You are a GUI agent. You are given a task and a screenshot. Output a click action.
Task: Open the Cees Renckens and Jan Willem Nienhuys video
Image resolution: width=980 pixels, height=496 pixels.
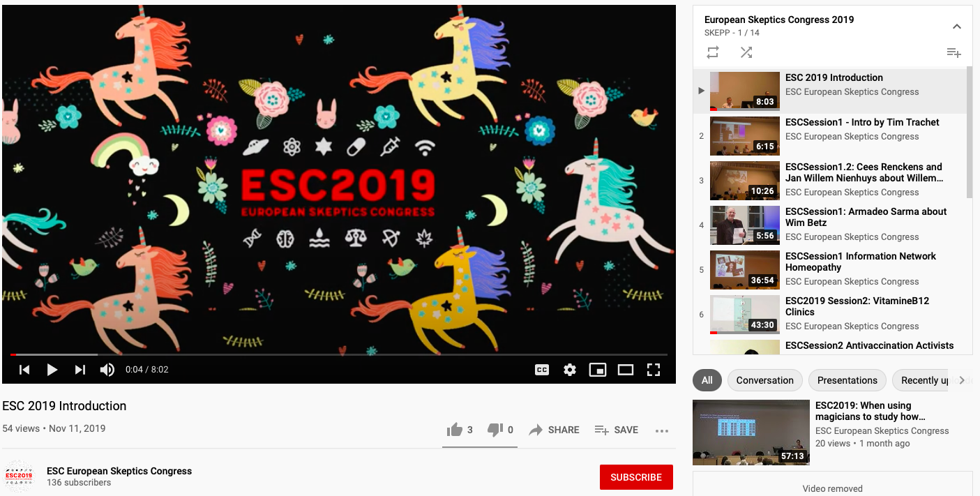[x=864, y=172]
